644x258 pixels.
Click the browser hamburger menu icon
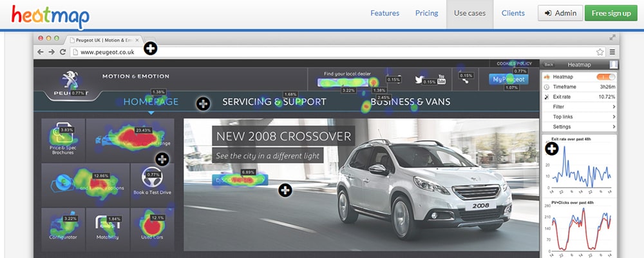[x=612, y=52]
